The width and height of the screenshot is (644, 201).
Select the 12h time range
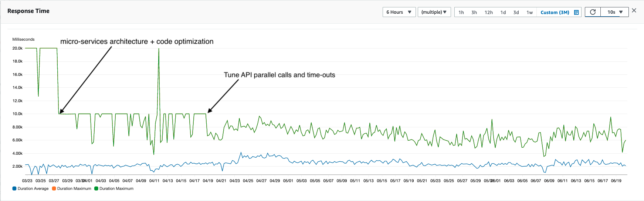tap(489, 12)
